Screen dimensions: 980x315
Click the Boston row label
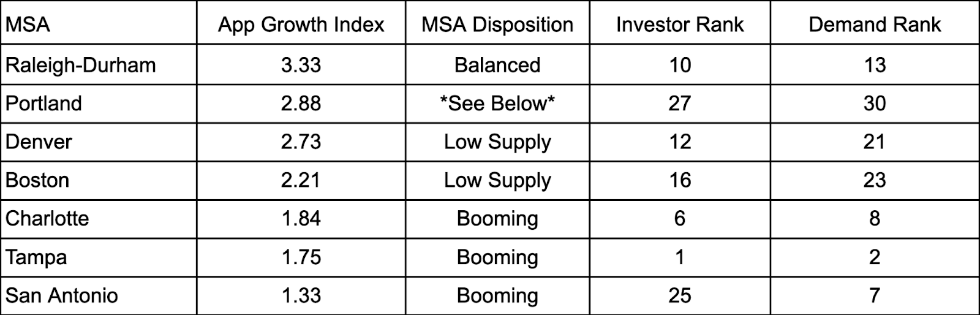pyautogui.click(x=37, y=180)
